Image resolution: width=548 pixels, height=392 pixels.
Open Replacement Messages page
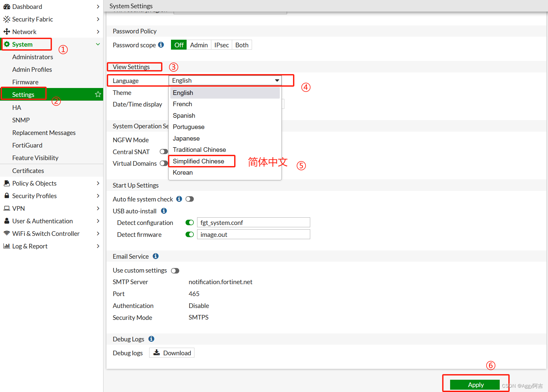[44, 133]
